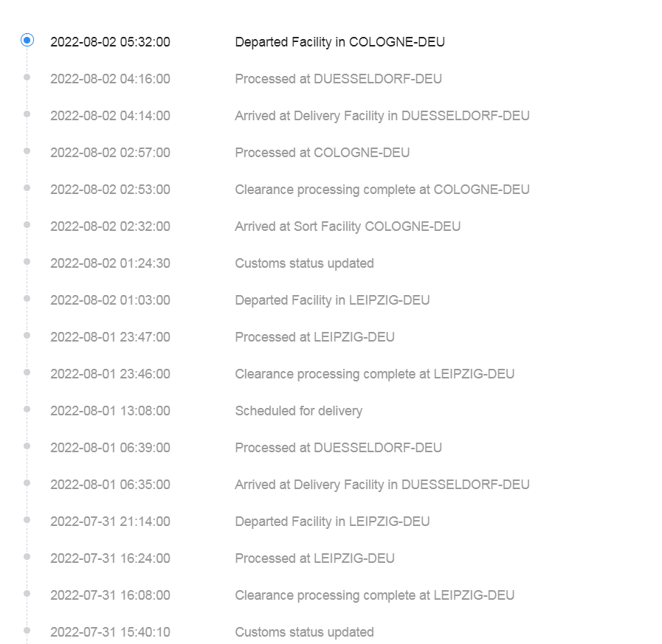The image size is (662, 644).
Task: Click the timeline dot for 2022-08-02 04:16:00
Action: pos(27,77)
